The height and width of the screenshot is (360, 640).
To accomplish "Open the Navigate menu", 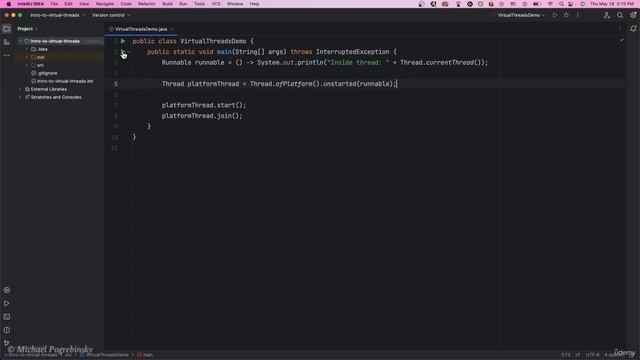I will coord(104,4).
